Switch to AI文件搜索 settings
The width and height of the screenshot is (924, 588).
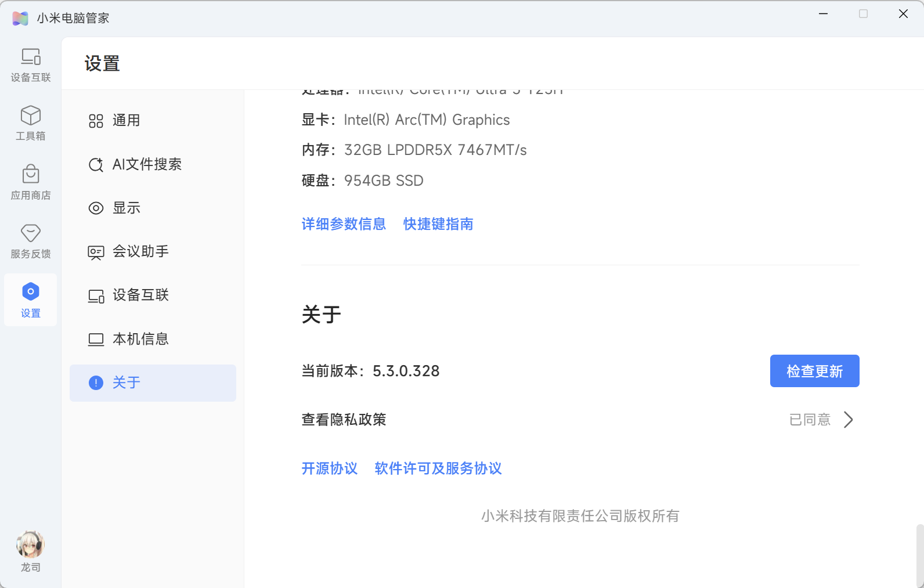[x=153, y=164]
